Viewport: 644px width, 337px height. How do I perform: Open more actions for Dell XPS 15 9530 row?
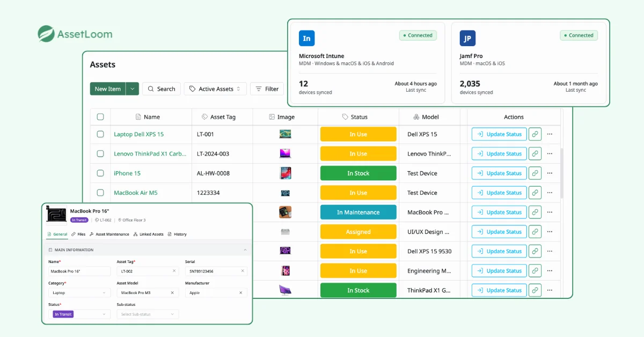click(550, 251)
